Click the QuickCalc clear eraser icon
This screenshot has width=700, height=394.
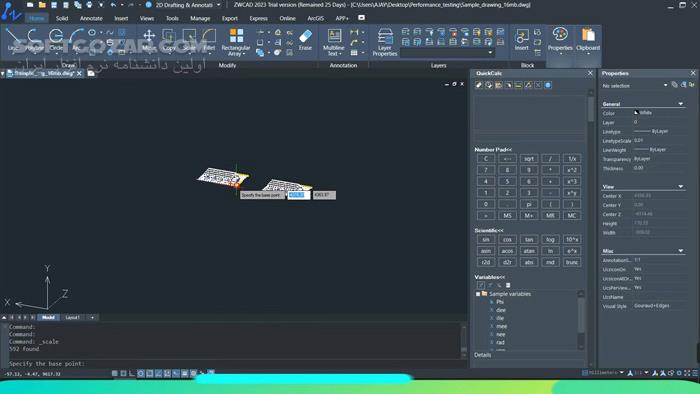[x=479, y=85]
